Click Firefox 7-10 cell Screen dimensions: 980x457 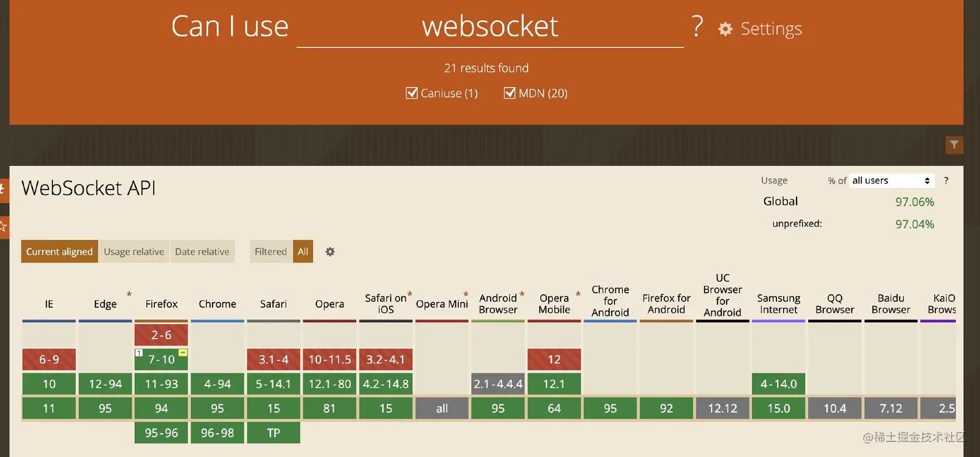point(161,360)
